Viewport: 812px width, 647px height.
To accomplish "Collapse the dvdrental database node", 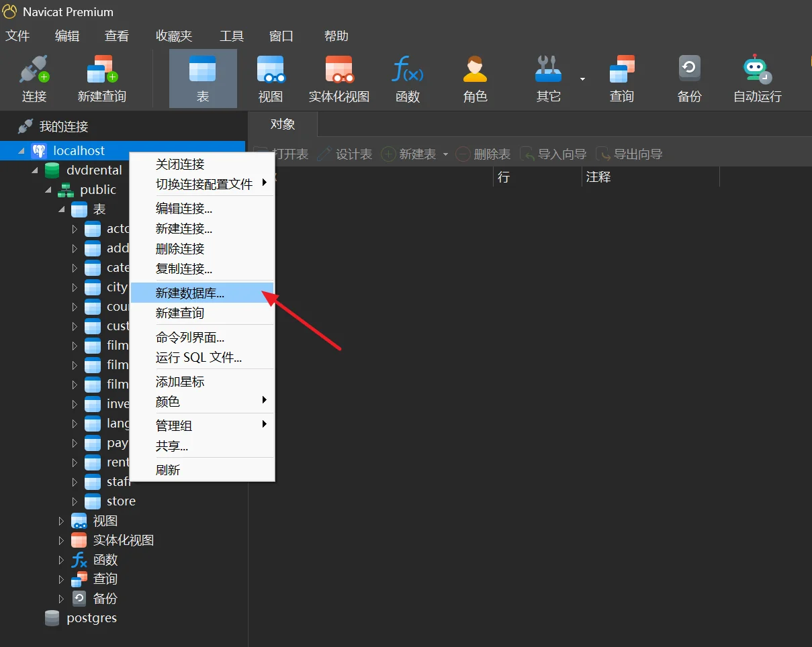I will click(x=35, y=170).
